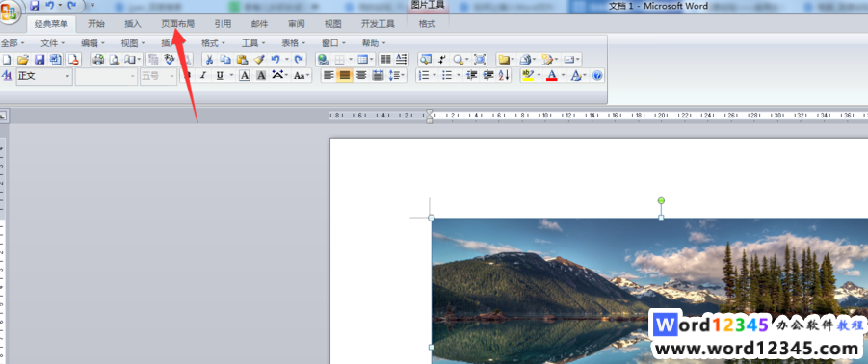Click the image's green rotation handle
Image resolution: width=868 pixels, height=364 pixels.
661,201
